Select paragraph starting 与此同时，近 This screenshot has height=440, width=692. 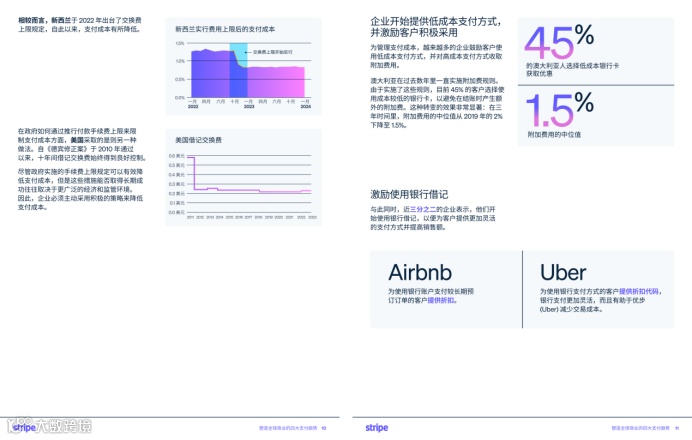[432, 218]
